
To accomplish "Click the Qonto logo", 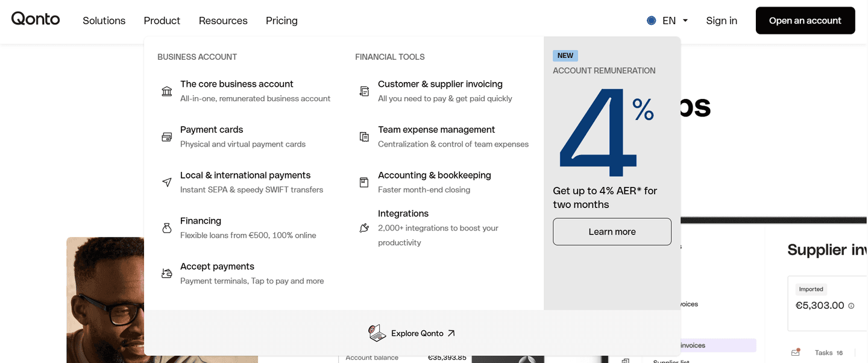I will click(x=36, y=19).
